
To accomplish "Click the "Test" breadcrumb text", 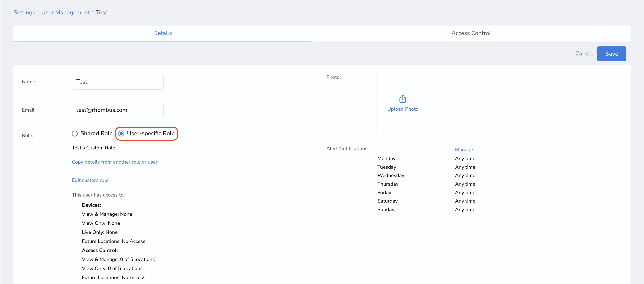I will [101, 13].
